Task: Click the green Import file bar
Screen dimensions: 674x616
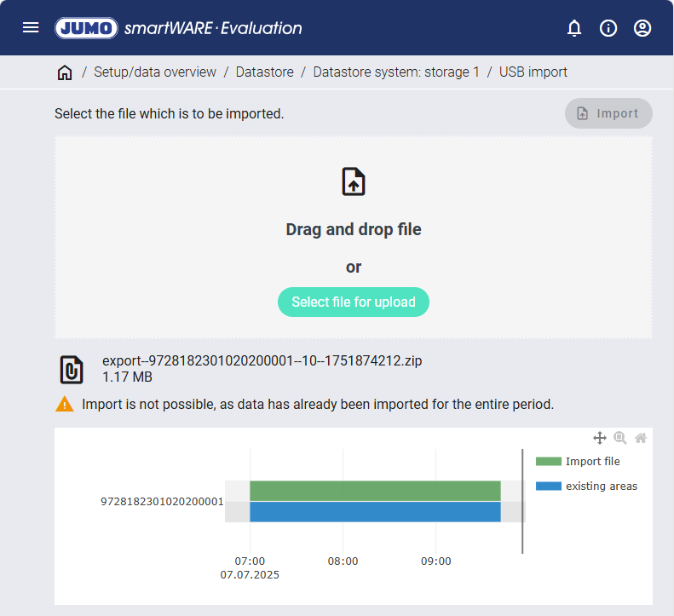Action: (x=375, y=491)
